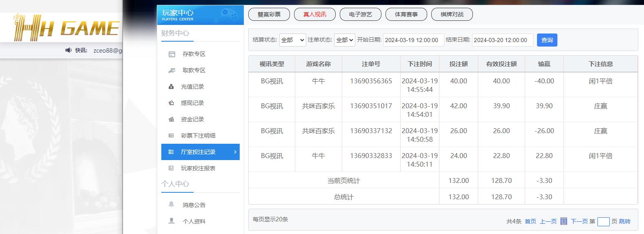
Task: Open the 注单状态 dropdown
Action: (x=344, y=40)
